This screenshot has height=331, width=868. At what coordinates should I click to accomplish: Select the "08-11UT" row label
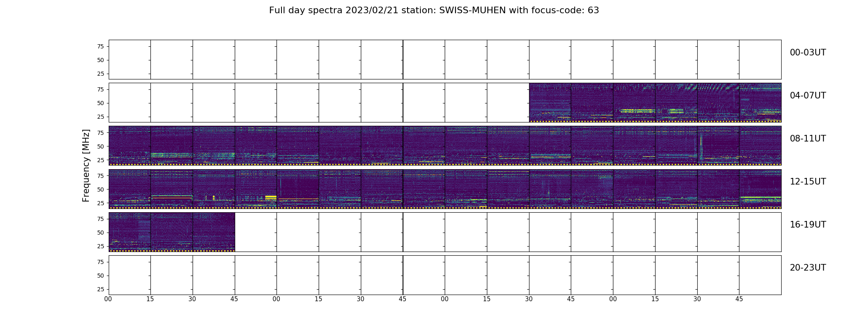coord(808,139)
